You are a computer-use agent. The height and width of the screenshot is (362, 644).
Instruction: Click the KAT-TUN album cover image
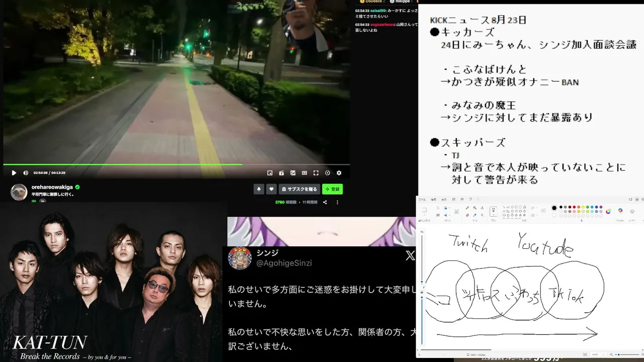pyautogui.click(x=111, y=282)
